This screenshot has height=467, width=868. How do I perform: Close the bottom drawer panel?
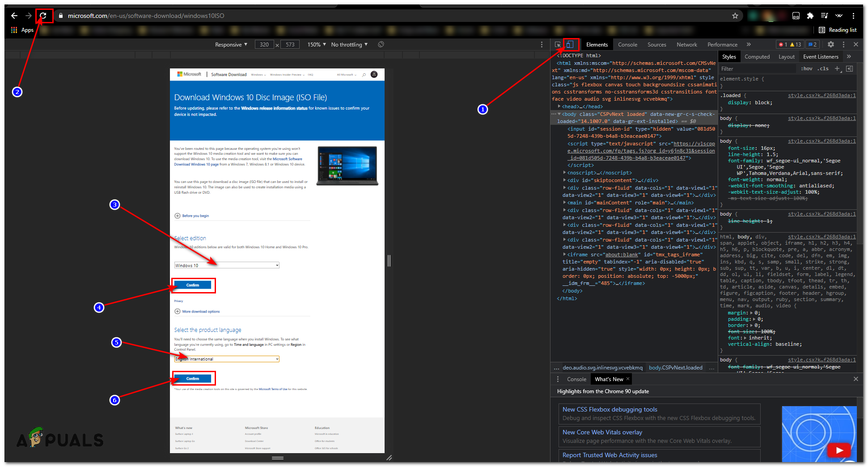[855, 379]
